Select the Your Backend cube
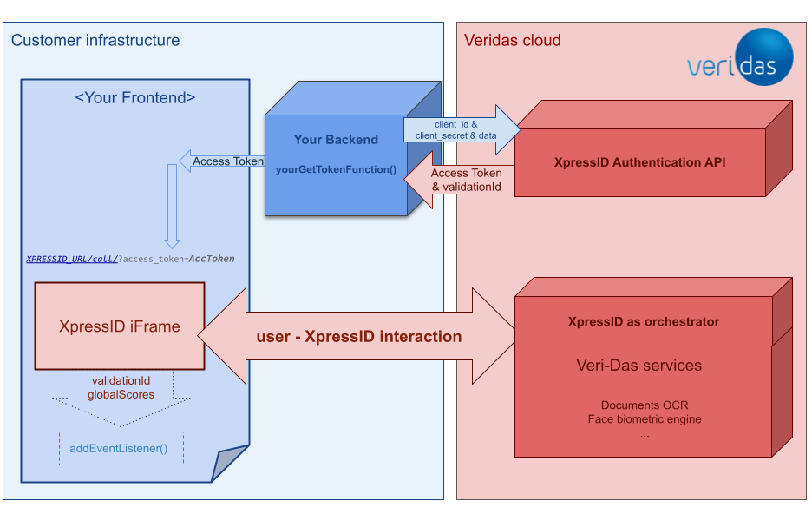 point(353,149)
